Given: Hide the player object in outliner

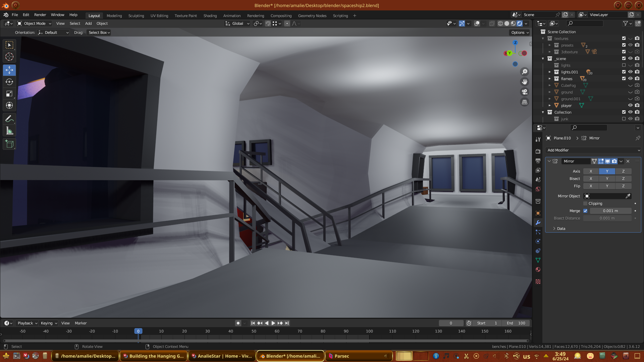Looking at the screenshot, I should tap(630, 106).
